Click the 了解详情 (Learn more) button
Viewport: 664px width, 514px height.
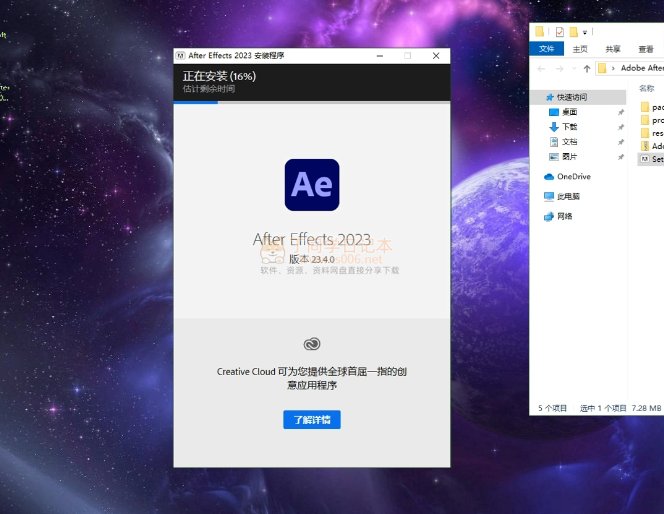pyautogui.click(x=312, y=419)
